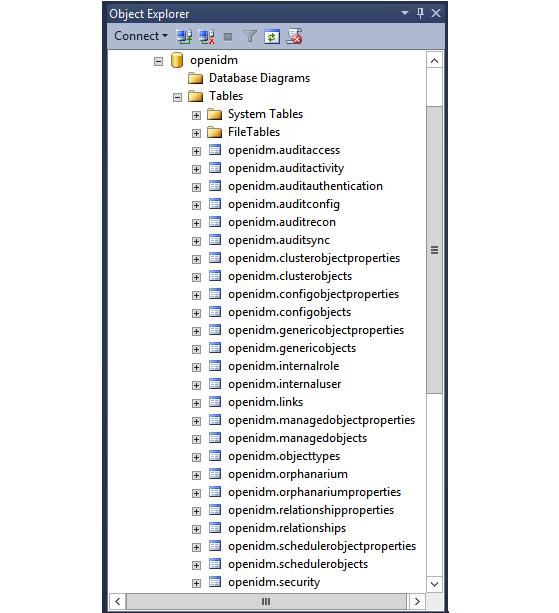Toggle the Auto Hide pin icon
Image resolution: width=559 pixels, height=613 pixels.
(x=420, y=13)
